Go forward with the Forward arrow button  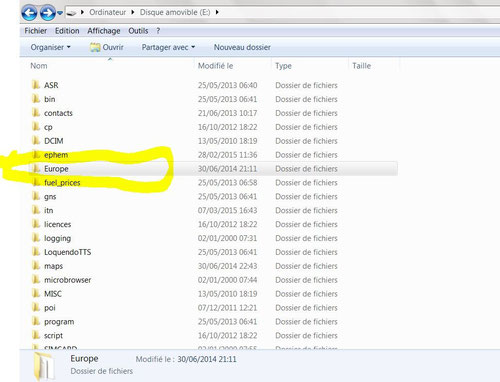[48, 13]
